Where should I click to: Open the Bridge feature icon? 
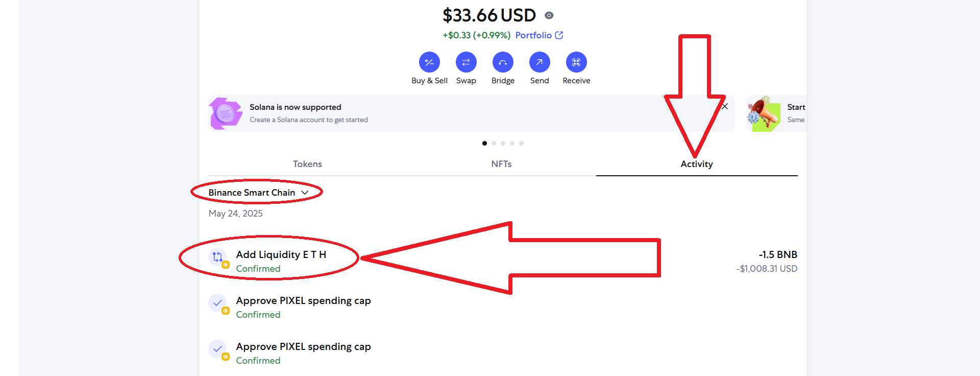click(x=503, y=62)
